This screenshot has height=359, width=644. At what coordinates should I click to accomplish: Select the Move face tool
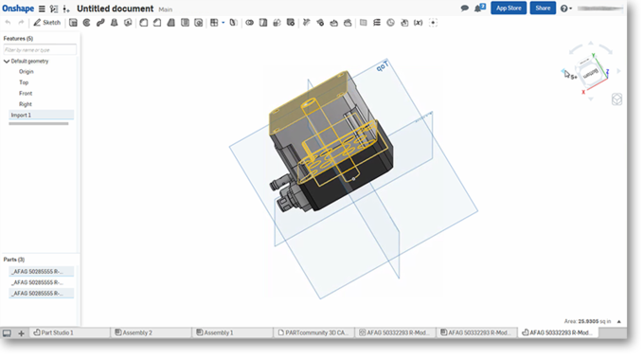334,23
